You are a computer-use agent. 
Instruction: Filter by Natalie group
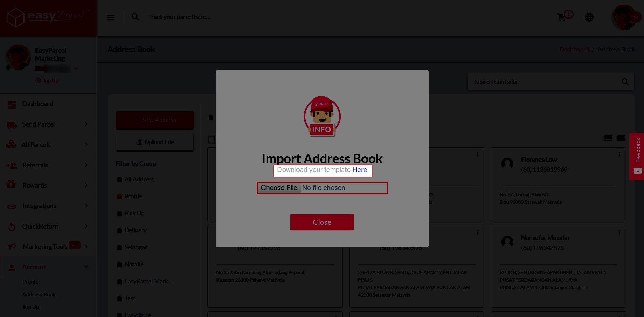pos(134,264)
